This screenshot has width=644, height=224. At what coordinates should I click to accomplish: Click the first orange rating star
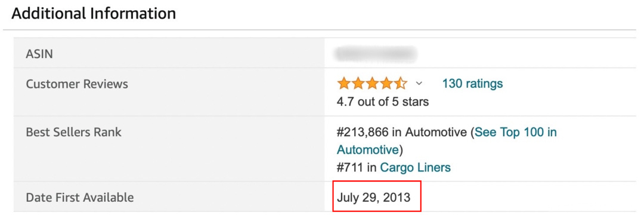[x=344, y=84]
